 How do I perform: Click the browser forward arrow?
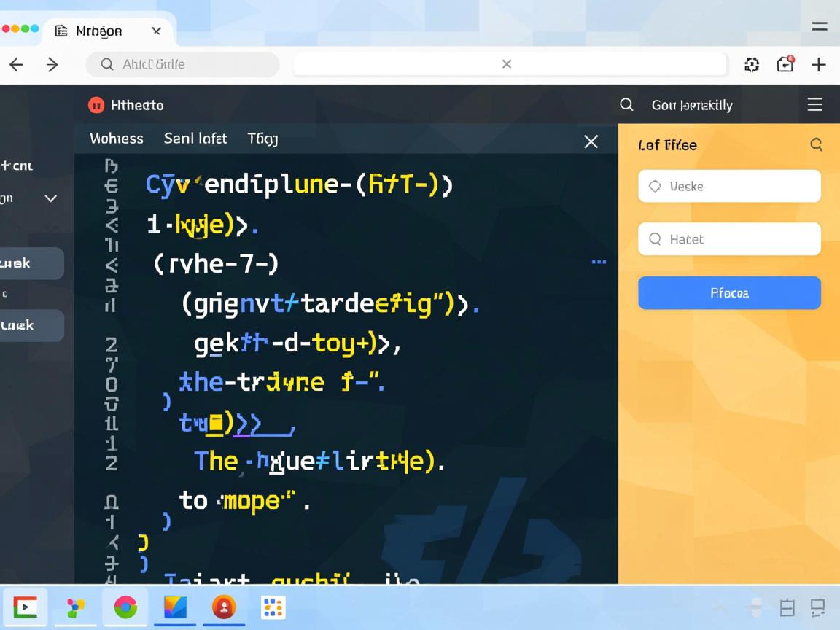52,65
